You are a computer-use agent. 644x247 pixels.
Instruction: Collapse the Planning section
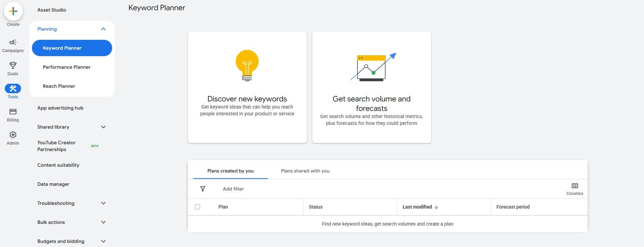point(103,29)
